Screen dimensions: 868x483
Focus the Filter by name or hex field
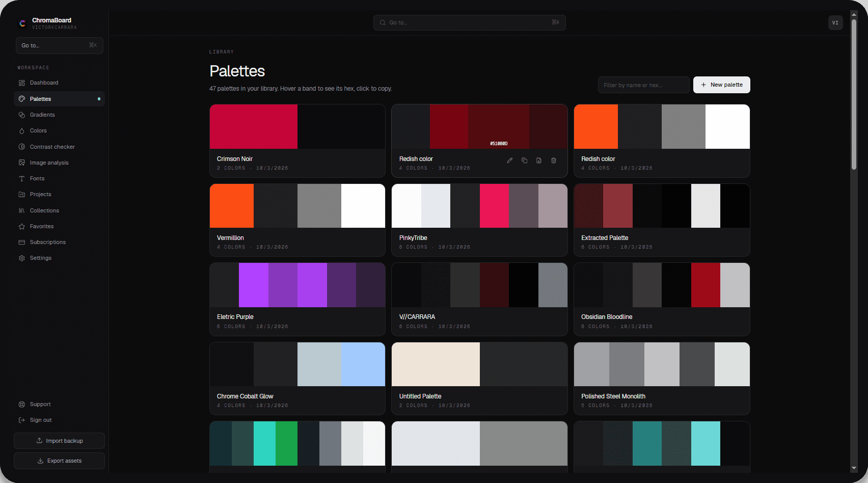click(x=643, y=85)
